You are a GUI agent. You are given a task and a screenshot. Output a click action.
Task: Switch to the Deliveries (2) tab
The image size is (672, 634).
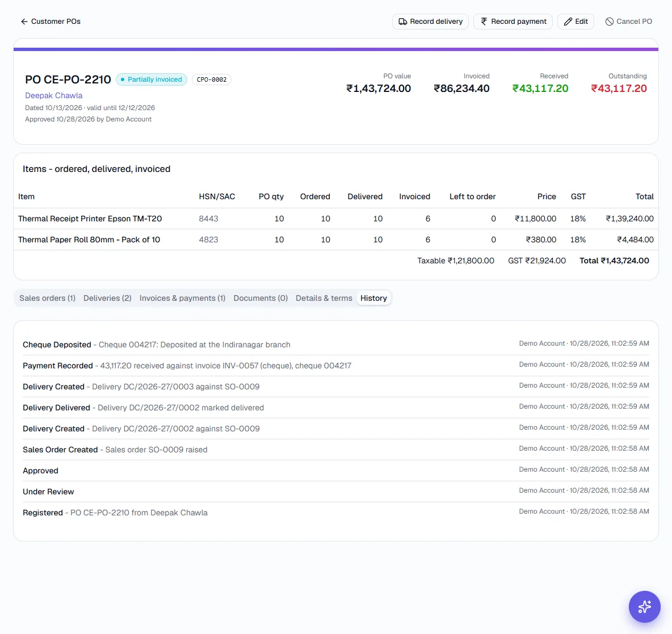point(107,298)
